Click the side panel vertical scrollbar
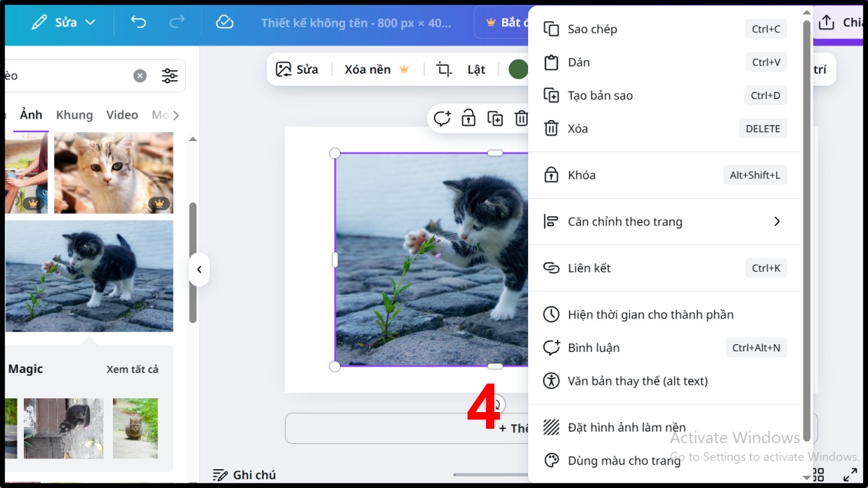This screenshot has width=868, height=488. pos(192,262)
